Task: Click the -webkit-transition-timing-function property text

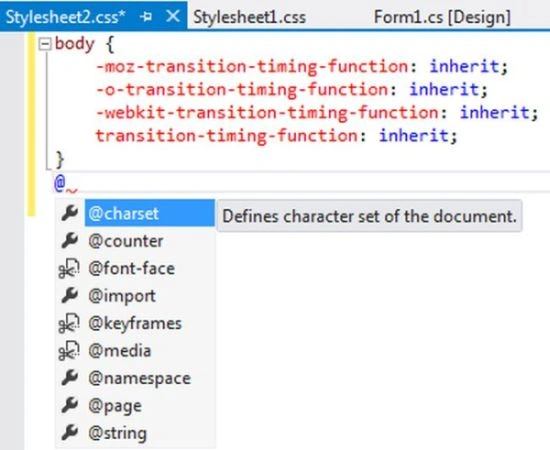Action: [267, 113]
